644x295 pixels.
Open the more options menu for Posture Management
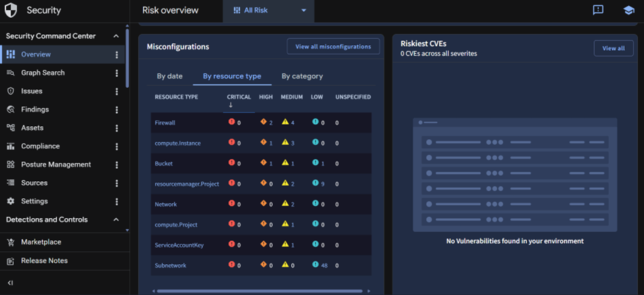point(116,165)
